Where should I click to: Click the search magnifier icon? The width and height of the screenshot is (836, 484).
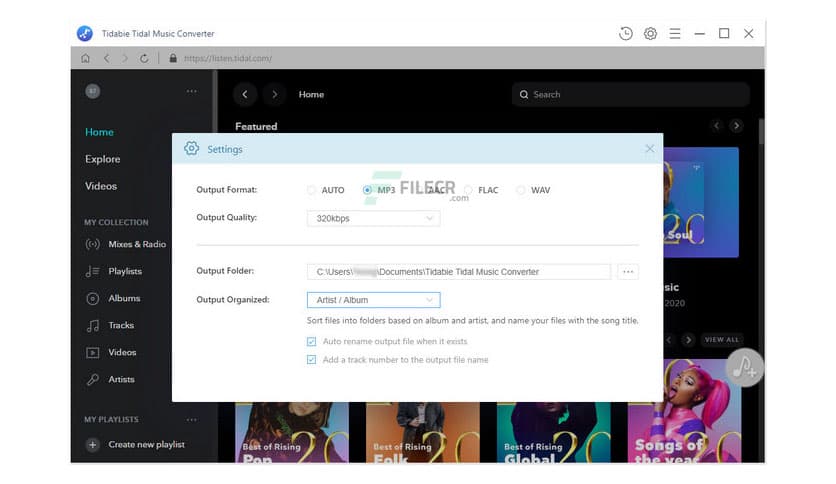[524, 94]
